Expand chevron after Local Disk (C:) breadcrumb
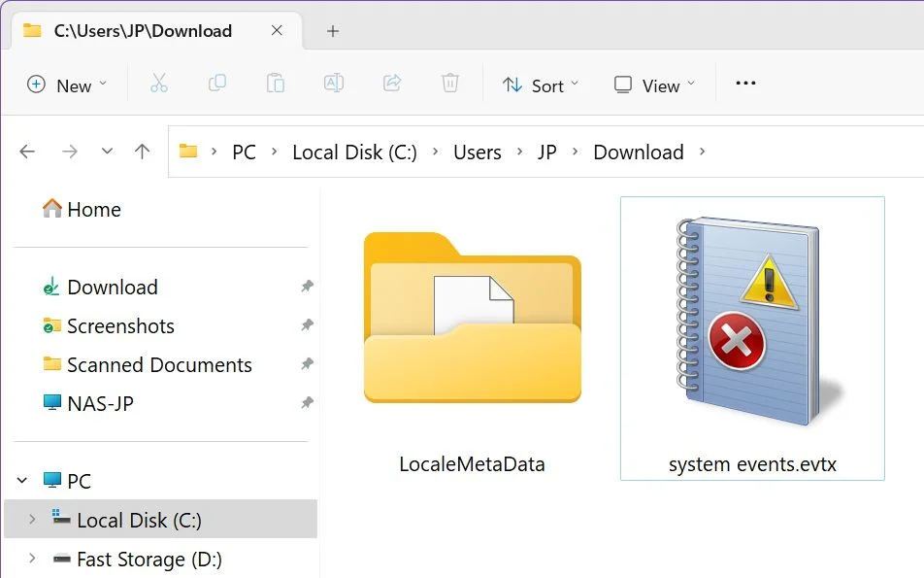Screen dimensions: 924x578 point(435,152)
